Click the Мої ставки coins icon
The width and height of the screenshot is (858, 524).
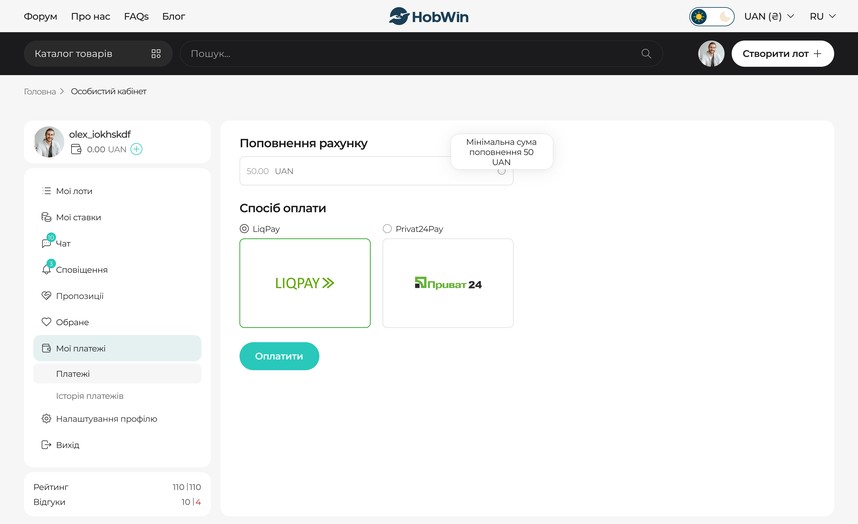tap(47, 217)
